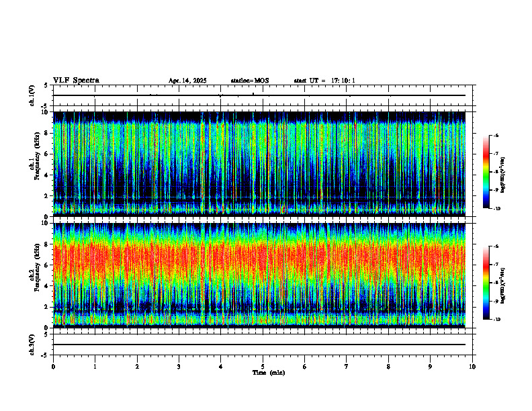Click time axis tick label "9"
This screenshot has width=532, height=411.
tap(430, 367)
